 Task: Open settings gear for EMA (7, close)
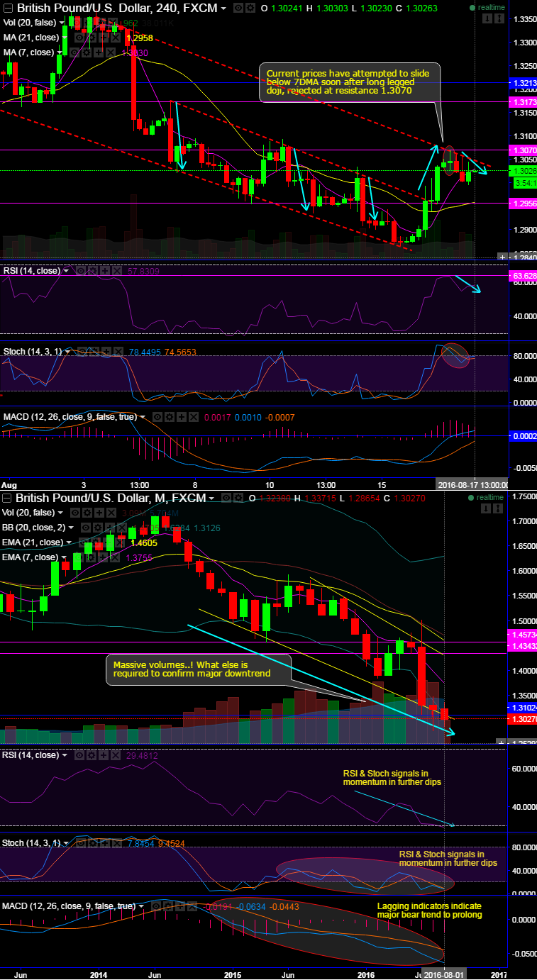[90, 557]
